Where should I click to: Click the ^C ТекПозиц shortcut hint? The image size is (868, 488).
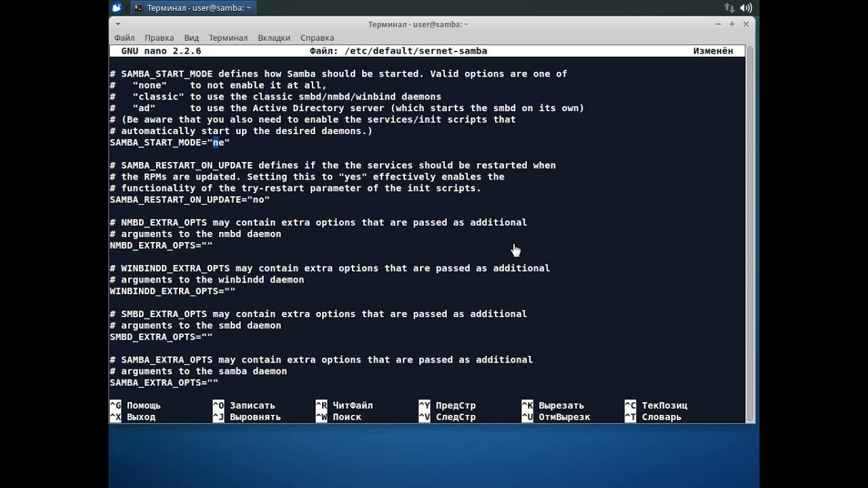(x=656, y=406)
